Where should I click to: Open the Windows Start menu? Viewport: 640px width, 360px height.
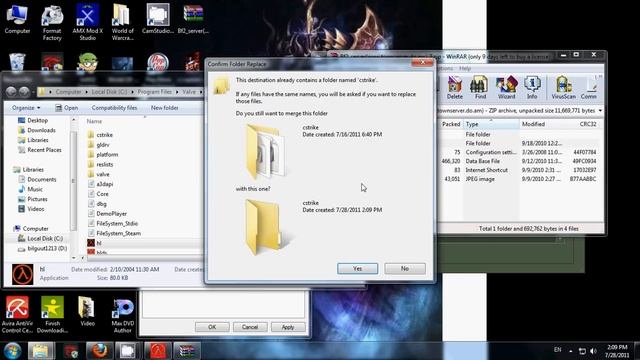tap(12, 351)
